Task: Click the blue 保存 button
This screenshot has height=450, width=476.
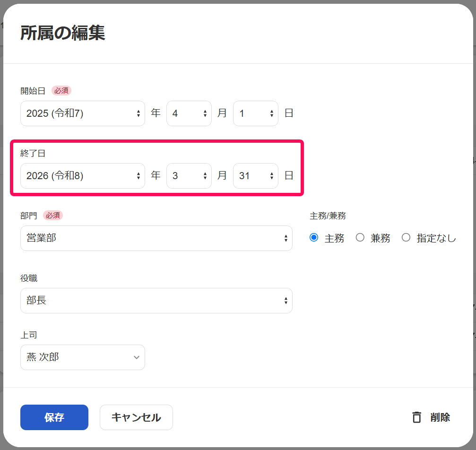Action: coord(54,417)
